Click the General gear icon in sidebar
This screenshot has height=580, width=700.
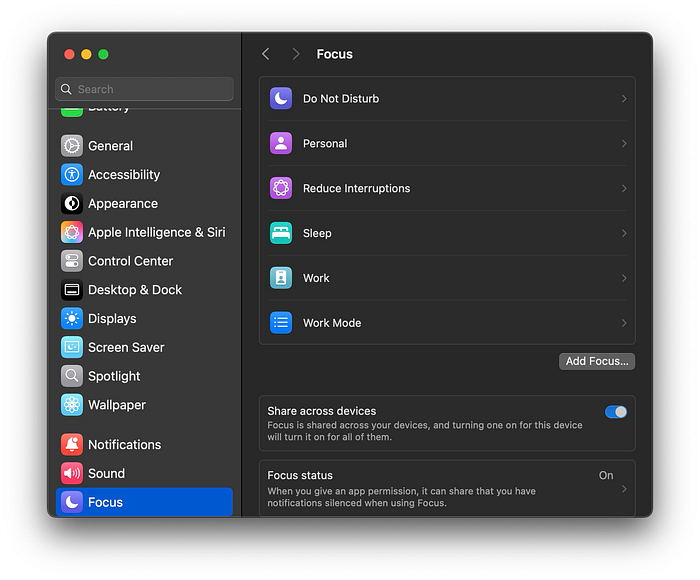[x=72, y=146]
